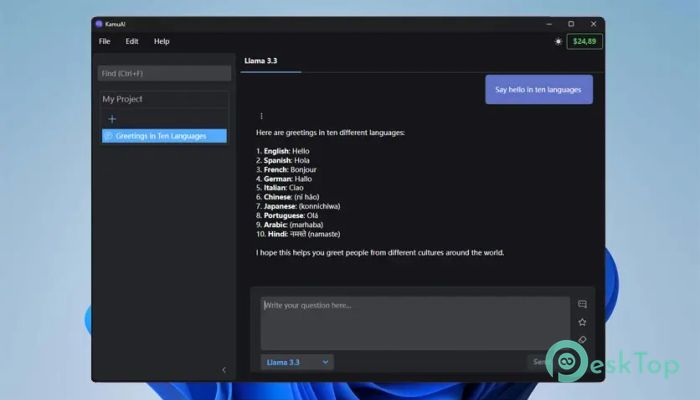Click the Arabic: (marhaba) line
Image resolution: width=700 pixels, height=400 pixels.
(290, 225)
